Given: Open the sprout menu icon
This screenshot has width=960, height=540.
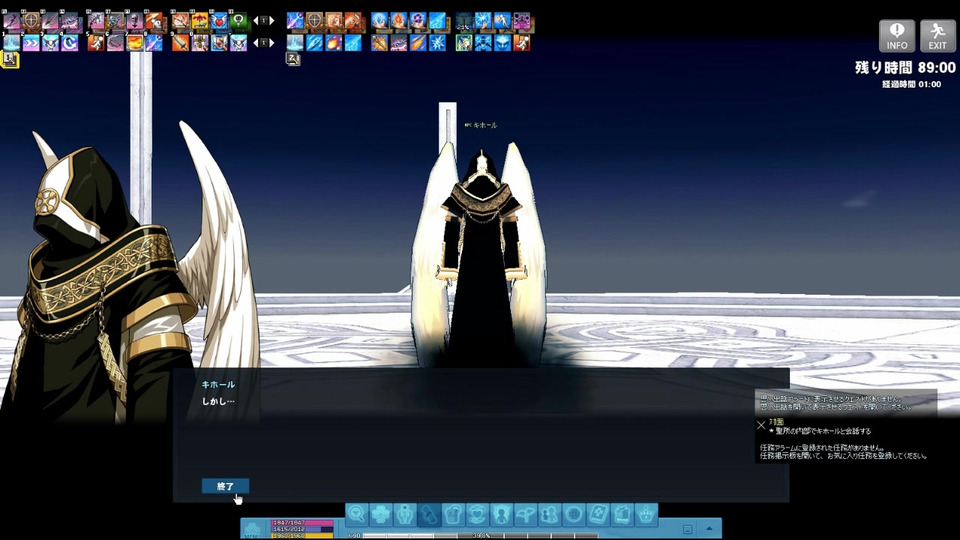Looking at the screenshot, I should coord(526,514).
